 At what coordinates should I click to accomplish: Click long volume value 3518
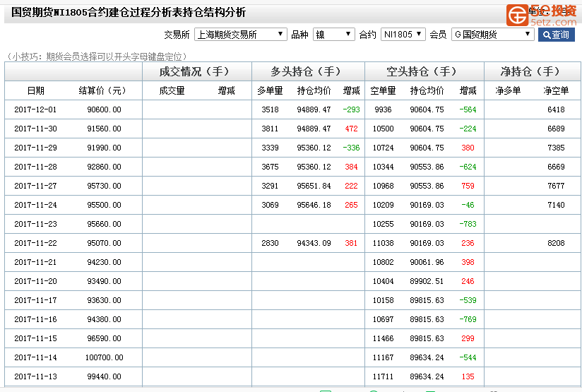pyautogui.click(x=271, y=109)
